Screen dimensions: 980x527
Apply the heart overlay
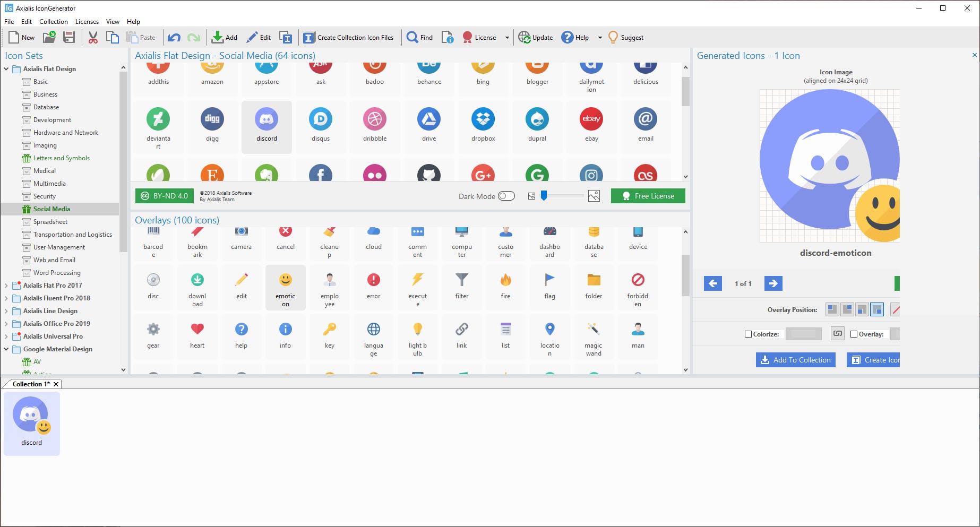(x=197, y=337)
